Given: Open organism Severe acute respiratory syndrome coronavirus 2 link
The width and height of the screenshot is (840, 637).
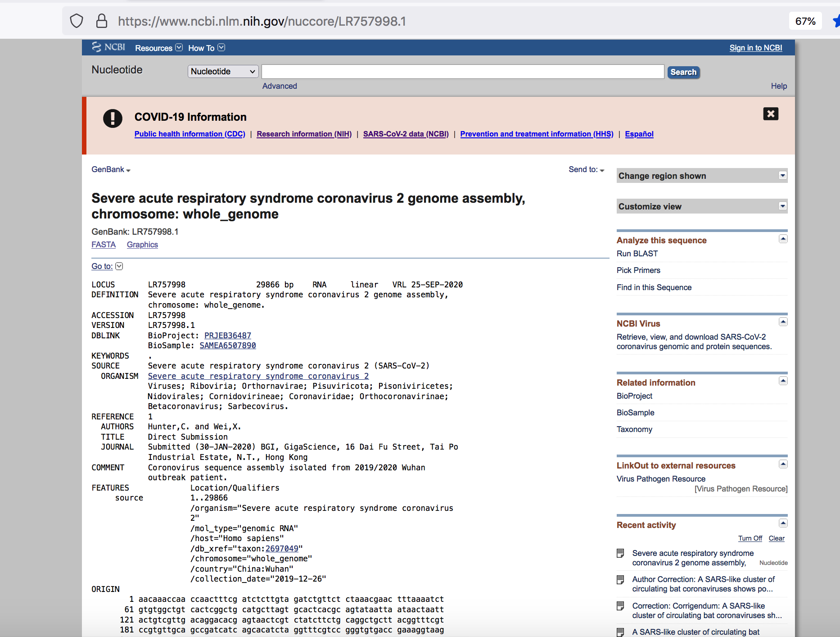Looking at the screenshot, I should pyautogui.click(x=258, y=376).
